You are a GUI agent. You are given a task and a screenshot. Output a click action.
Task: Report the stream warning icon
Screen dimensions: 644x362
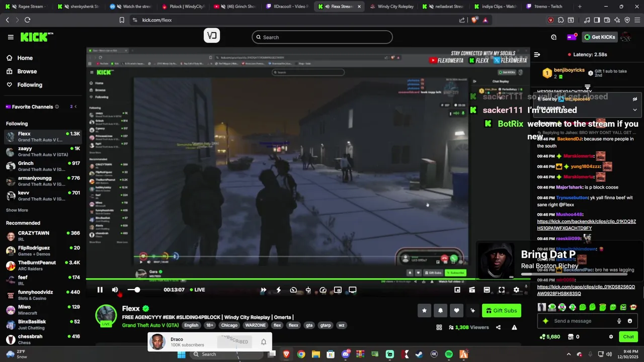tap(514, 327)
